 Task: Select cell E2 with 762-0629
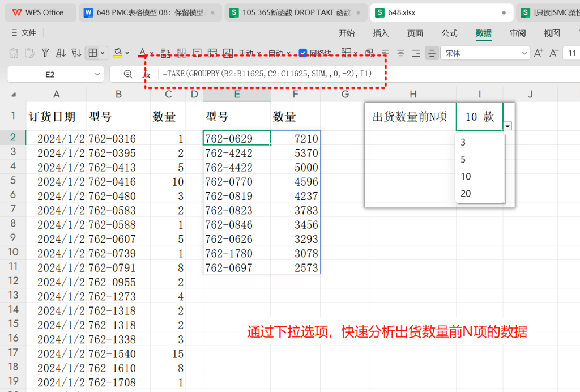pyautogui.click(x=237, y=138)
